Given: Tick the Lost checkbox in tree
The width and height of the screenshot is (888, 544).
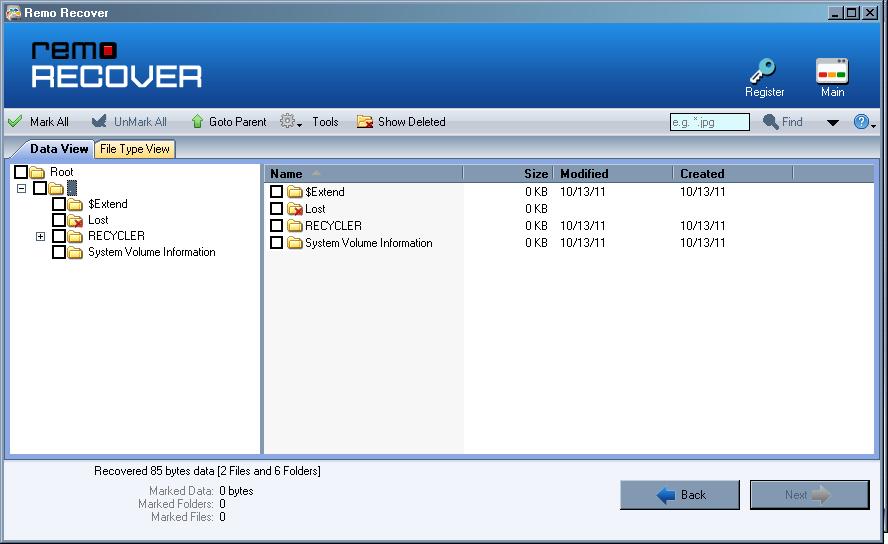Looking at the screenshot, I should pos(58,219).
